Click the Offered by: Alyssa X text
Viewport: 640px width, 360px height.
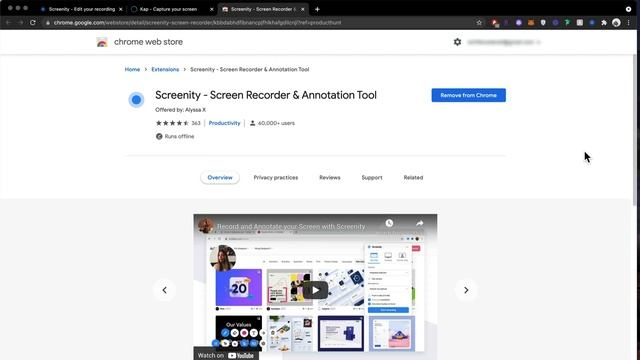coord(180,110)
